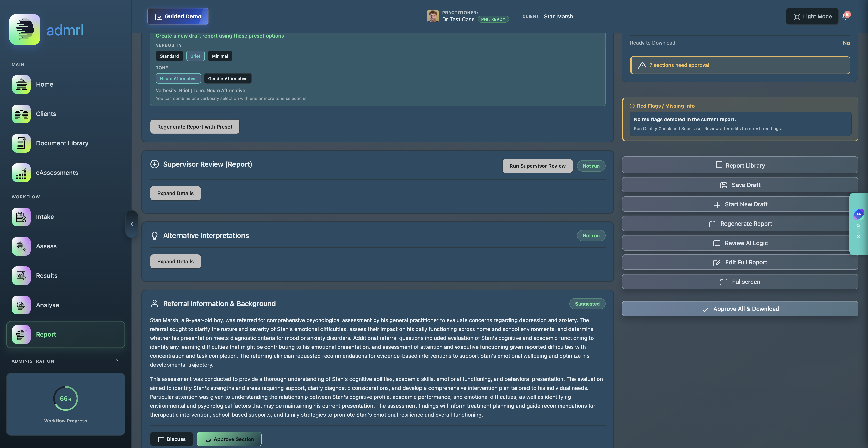The width and height of the screenshot is (868, 448).
Task: Run Supervisor Review
Action: click(x=537, y=166)
